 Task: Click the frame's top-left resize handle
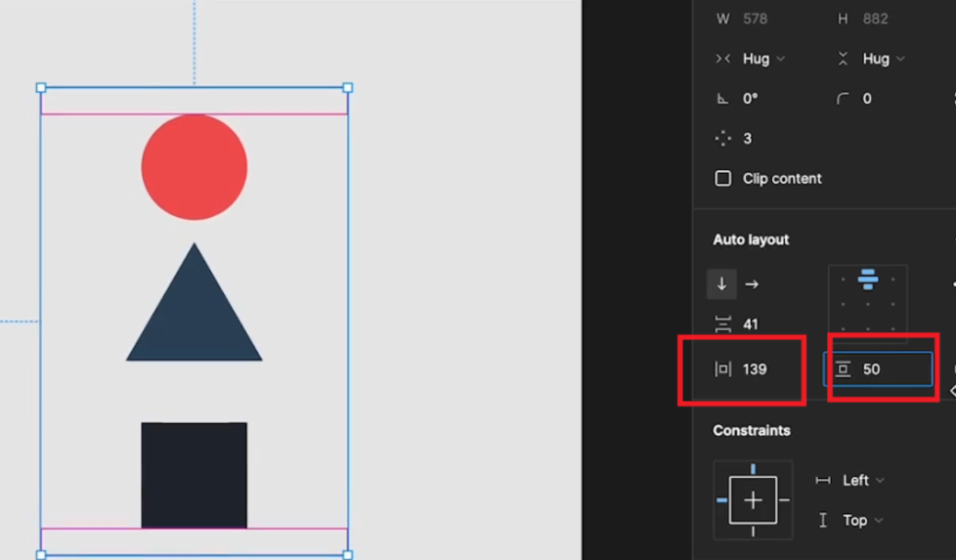pyautogui.click(x=41, y=88)
